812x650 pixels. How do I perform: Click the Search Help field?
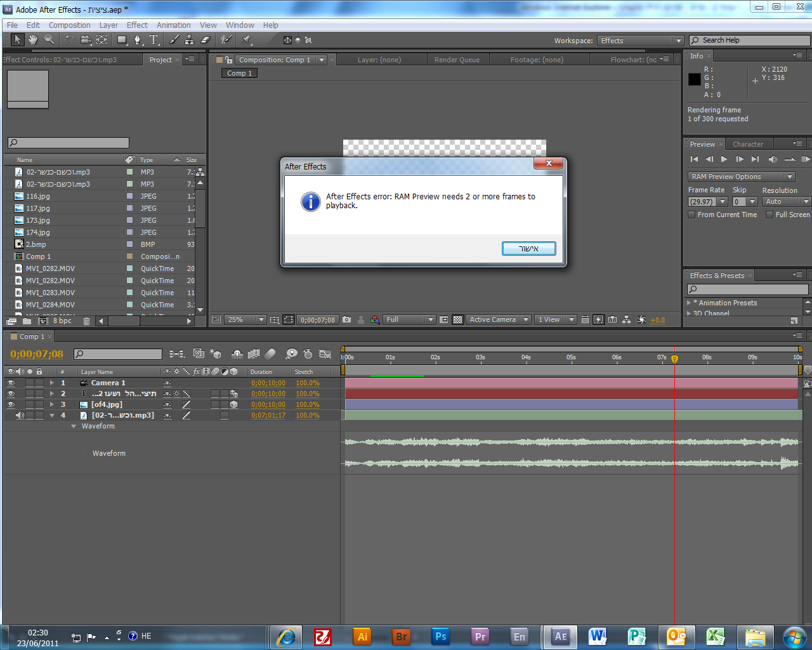(x=750, y=40)
